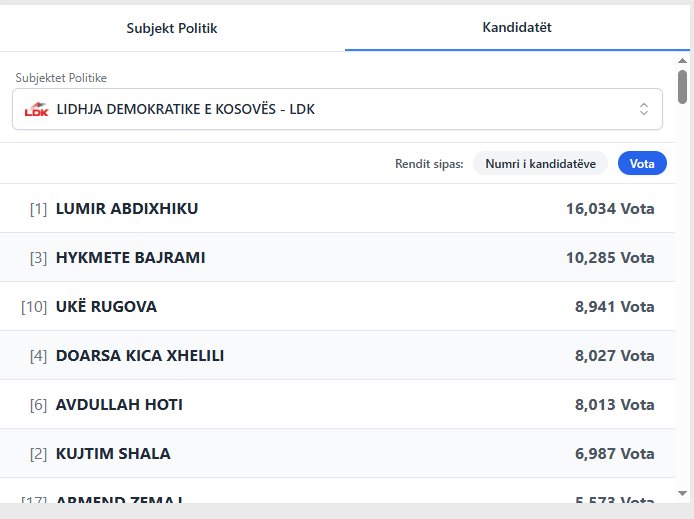Select Kujtim Shala from list
This screenshot has width=694, height=519.
(113, 454)
